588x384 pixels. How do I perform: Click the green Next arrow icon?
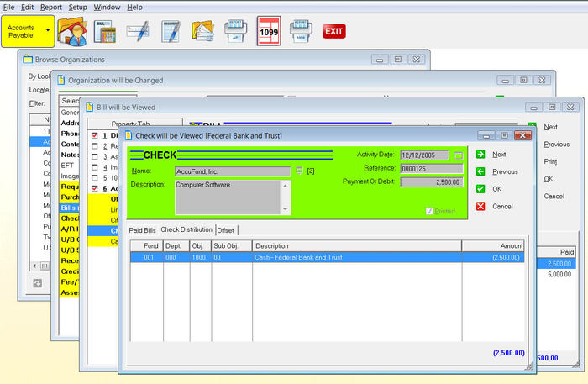click(x=480, y=155)
